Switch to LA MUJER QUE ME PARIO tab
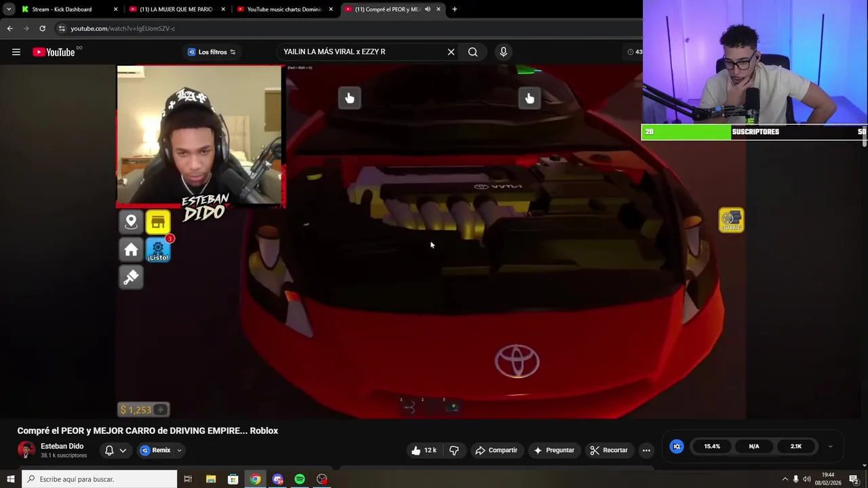 click(x=177, y=9)
